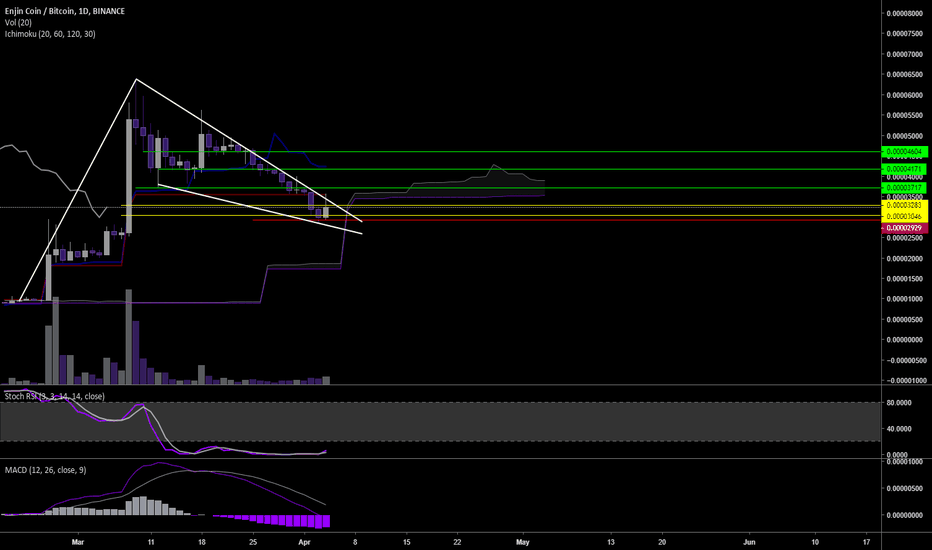
Task: Open the Stoch RSI indicator label
Action: (55, 396)
